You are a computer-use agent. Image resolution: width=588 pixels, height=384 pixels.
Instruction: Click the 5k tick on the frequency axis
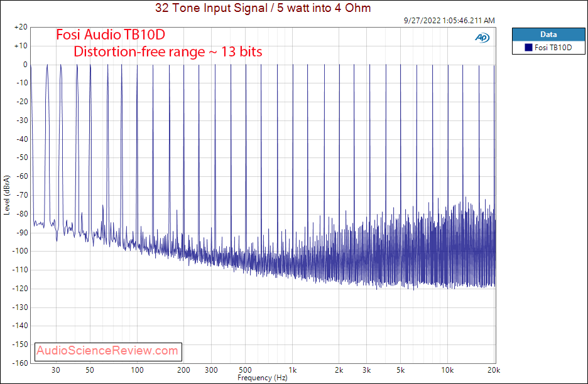[x=401, y=370]
